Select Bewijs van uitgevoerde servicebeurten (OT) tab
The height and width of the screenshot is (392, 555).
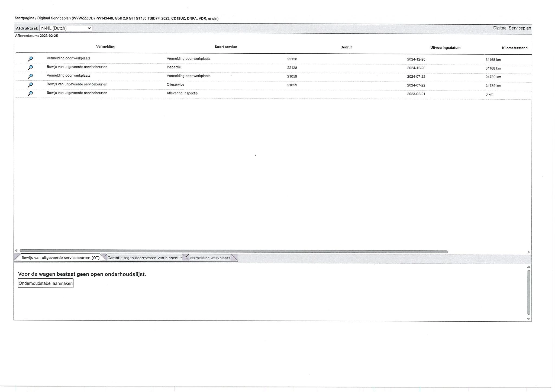pyautogui.click(x=60, y=257)
